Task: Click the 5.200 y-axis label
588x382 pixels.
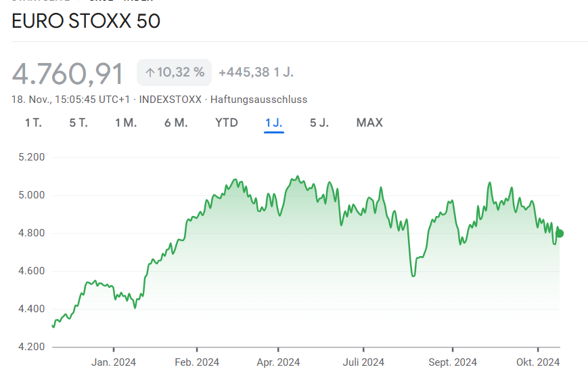Action: (x=32, y=157)
